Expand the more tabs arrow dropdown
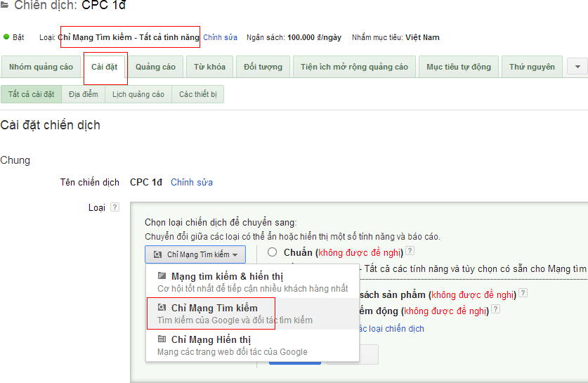Screen dimensions: 588x383 tap(577, 67)
